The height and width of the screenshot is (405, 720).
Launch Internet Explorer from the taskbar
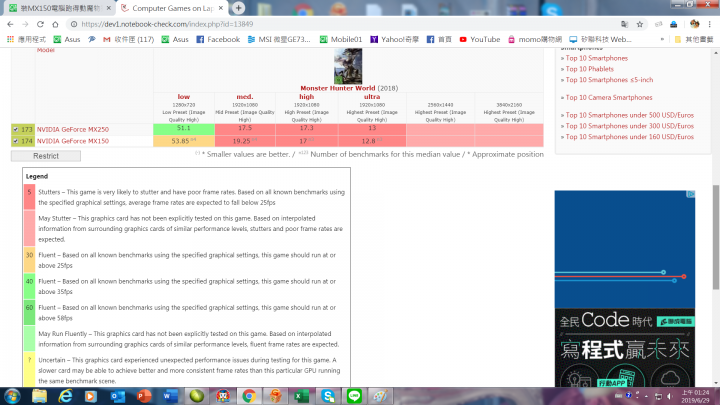point(65,396)
